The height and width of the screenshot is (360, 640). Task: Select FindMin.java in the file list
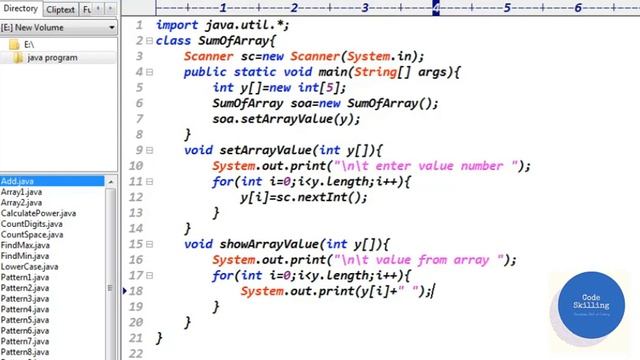(24, 256)
